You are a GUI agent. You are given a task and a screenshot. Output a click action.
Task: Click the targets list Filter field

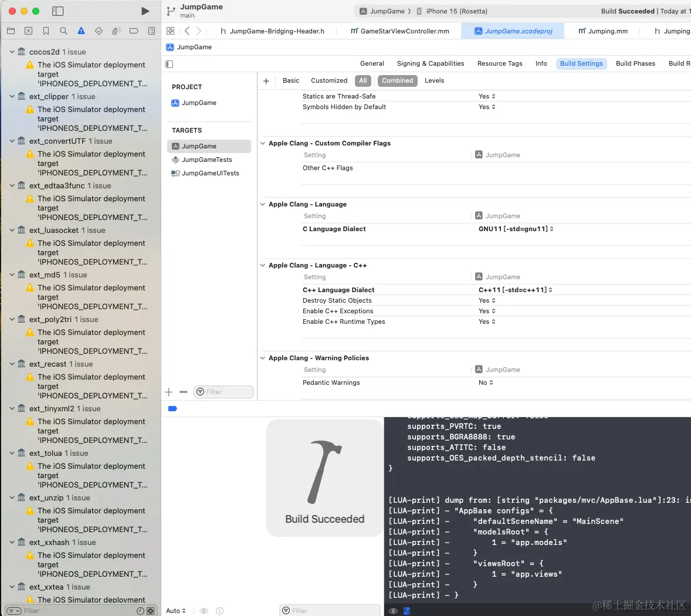224,392
